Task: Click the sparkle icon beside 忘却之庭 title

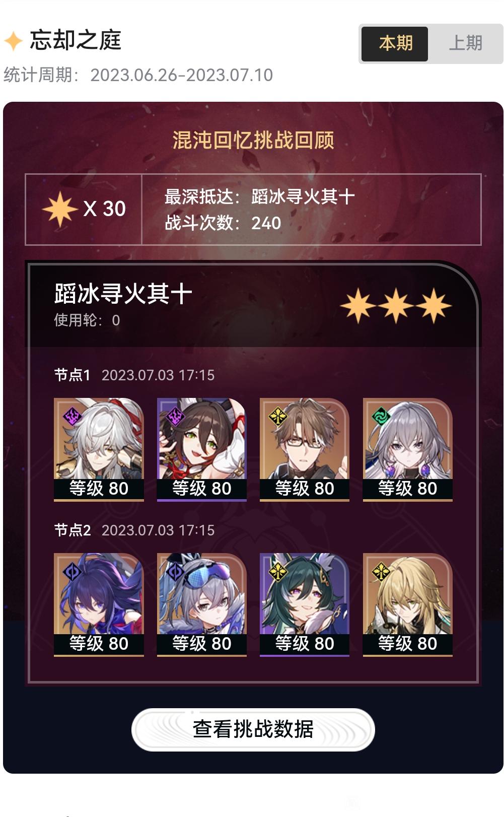Action: coord(14,41)
